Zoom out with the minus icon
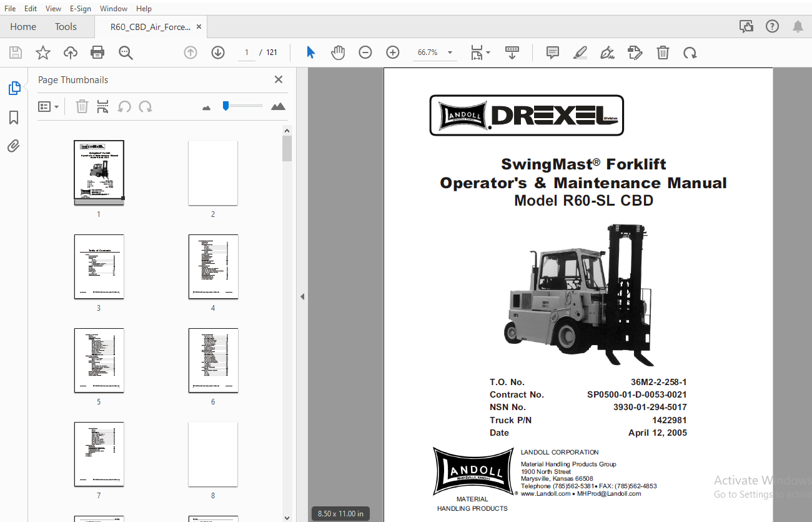Image resolution: width=812 pixels, height=522 pixels. tap(365, 53)
